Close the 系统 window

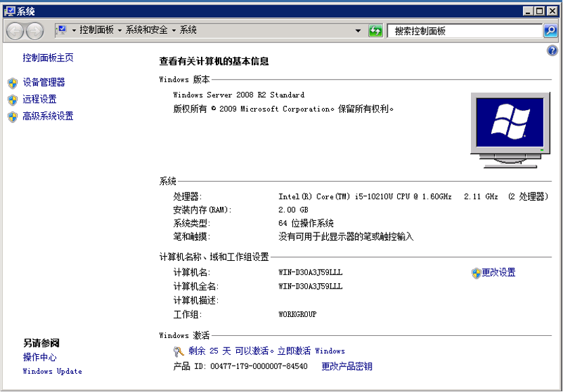[x=552, y=11]
